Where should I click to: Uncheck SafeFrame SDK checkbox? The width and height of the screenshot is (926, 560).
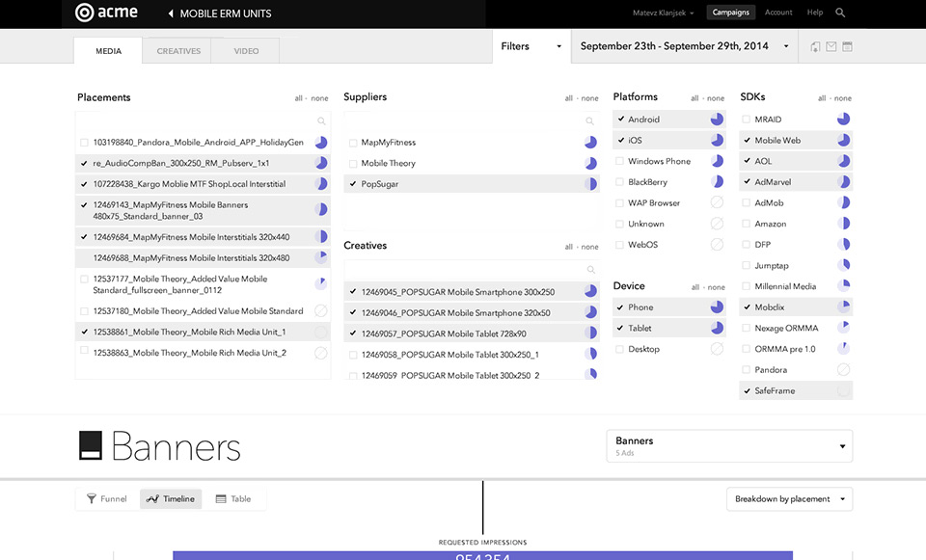pos(747,390)
